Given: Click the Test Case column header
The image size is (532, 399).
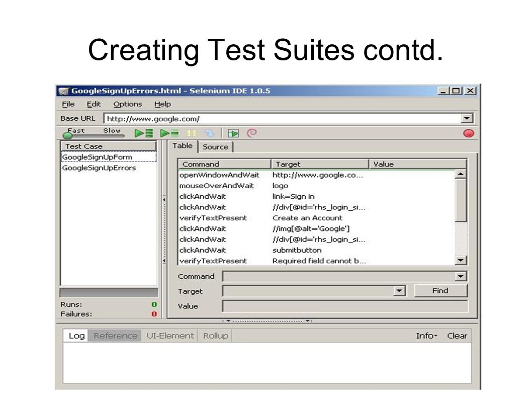Looking at the screenshot, I should pos(109,146).
